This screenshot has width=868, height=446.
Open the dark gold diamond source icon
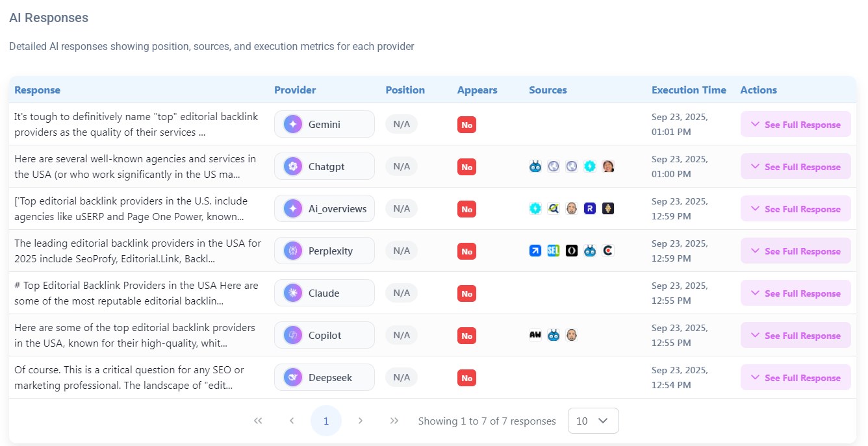tap(608, 208)
